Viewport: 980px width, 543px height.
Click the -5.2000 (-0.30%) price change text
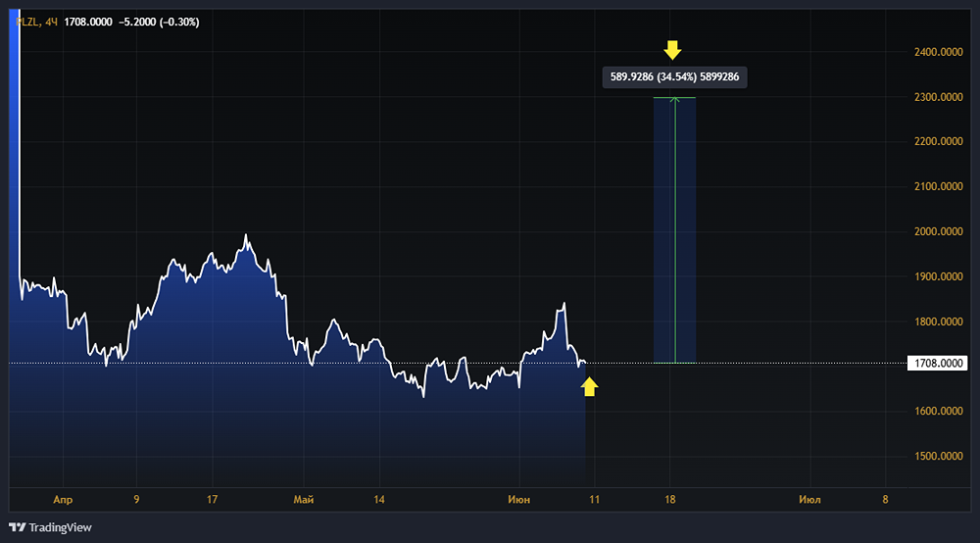(158, 22)
